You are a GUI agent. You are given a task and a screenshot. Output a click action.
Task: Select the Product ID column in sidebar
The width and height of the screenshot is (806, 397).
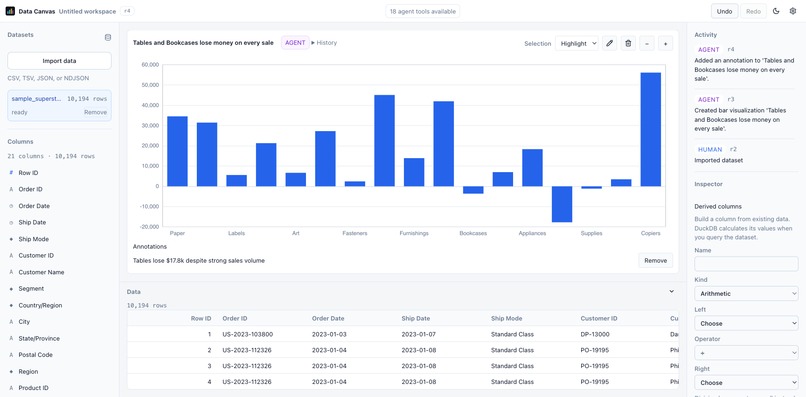click(33, 388)
